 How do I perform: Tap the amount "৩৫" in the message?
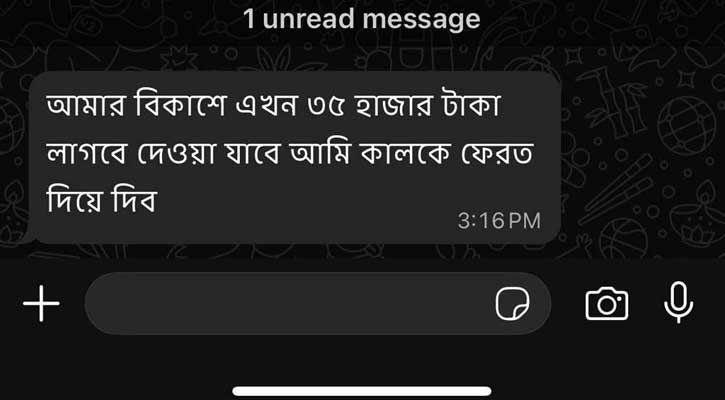coord(325,108)
